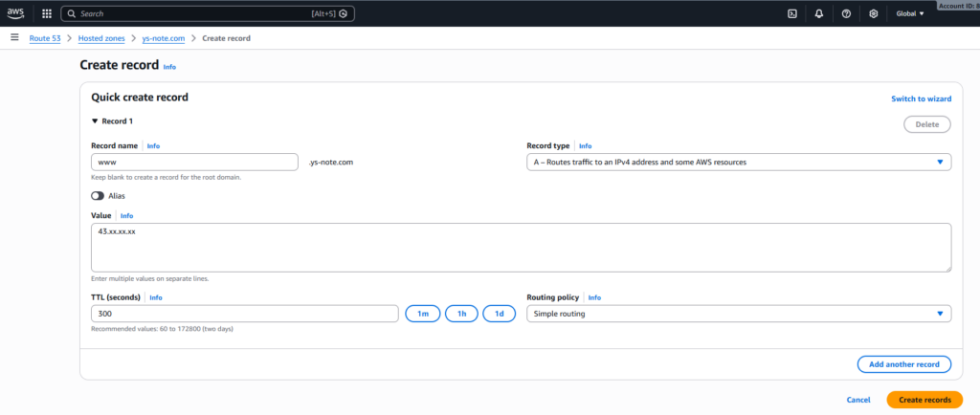
Task: Open the notifications bell
Action: [x=818, y=13]
